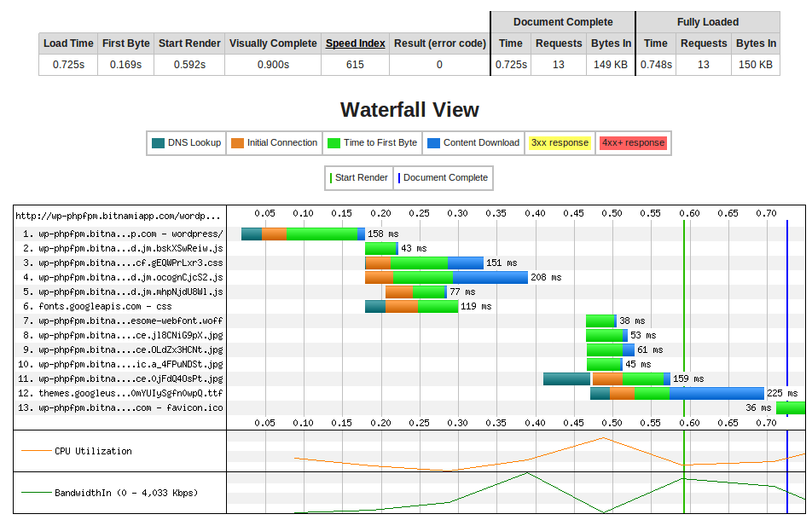
Task: Click the Load Time column header
Action: pos(67,43)
